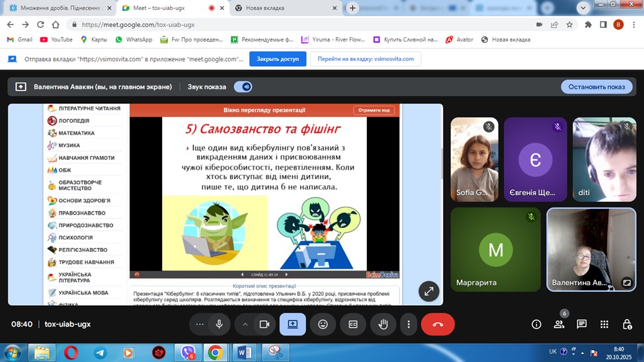Raise hand in the meeting
The height and width of the screenshot is (362, 644).
(x=383, y=324)
